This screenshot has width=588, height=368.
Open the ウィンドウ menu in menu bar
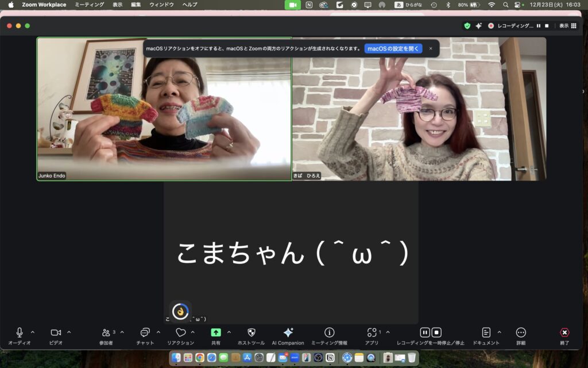click(161, 5)
